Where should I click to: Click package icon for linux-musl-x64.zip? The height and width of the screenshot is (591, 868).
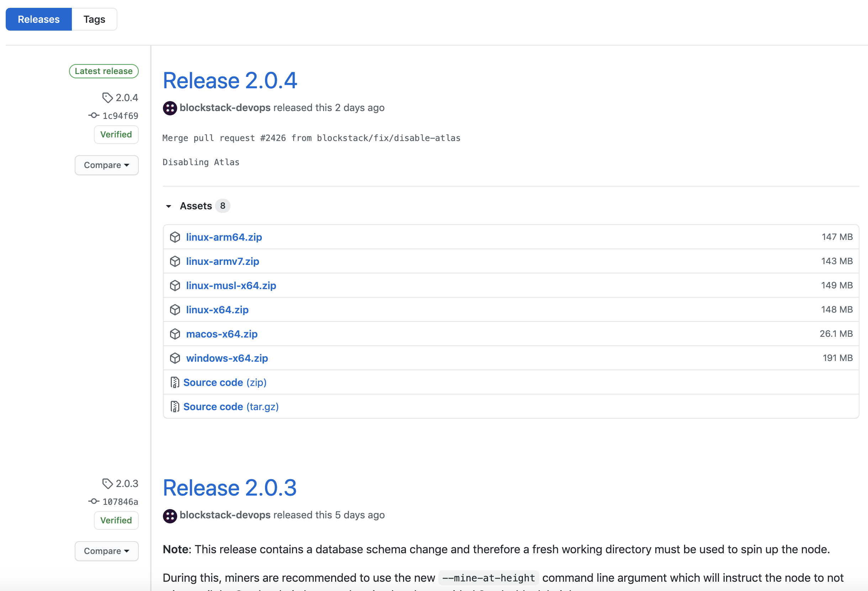click(x=175, y=286)
